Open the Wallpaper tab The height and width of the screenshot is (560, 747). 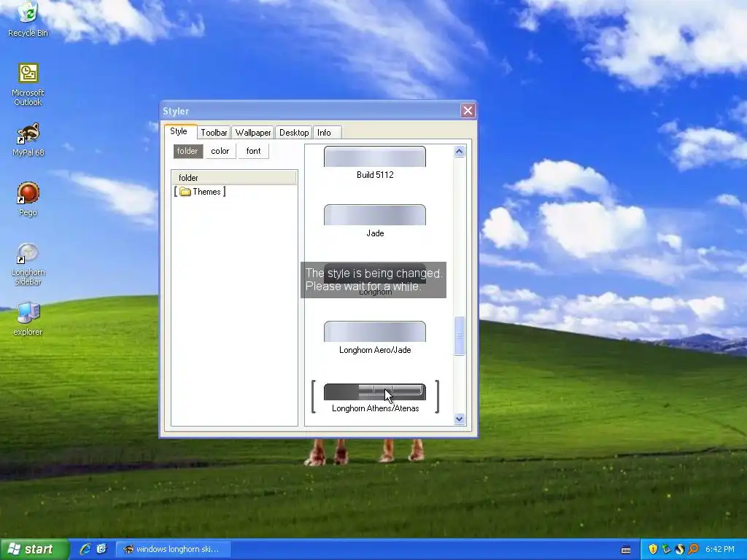tap(253, 133)
